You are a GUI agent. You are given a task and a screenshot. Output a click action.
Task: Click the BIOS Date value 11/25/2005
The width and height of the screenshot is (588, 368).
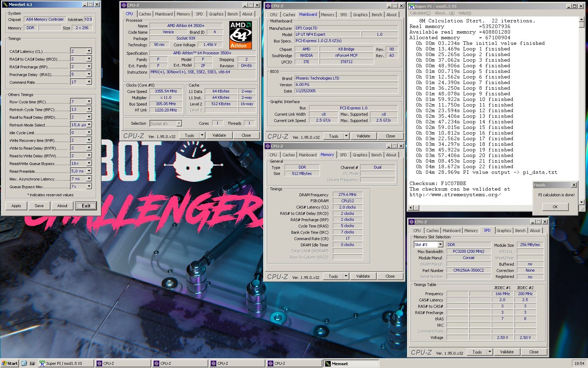click(x=346, y=91)
